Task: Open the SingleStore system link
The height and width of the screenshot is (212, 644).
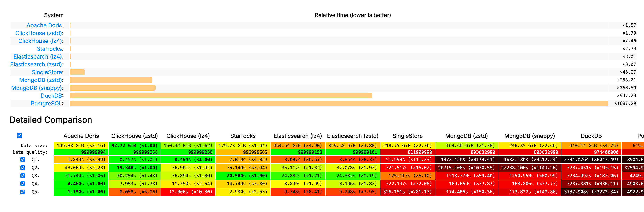Action: point(47,72)
